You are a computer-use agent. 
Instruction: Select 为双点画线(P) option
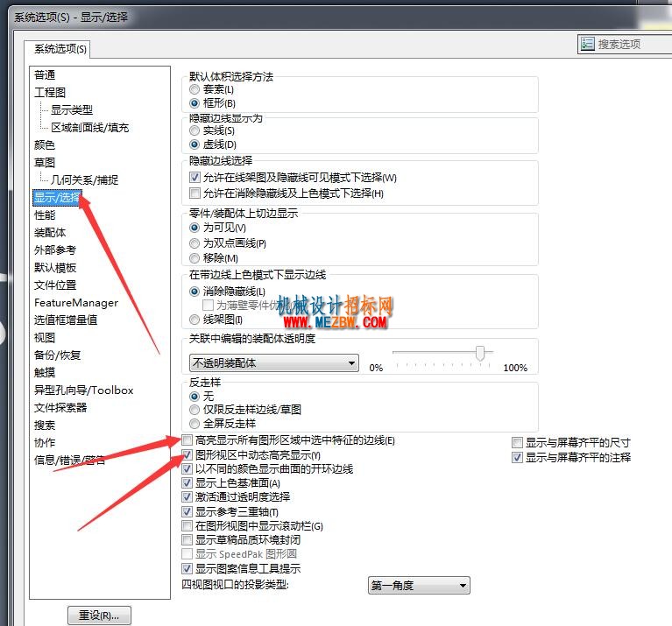click(195, 243)
